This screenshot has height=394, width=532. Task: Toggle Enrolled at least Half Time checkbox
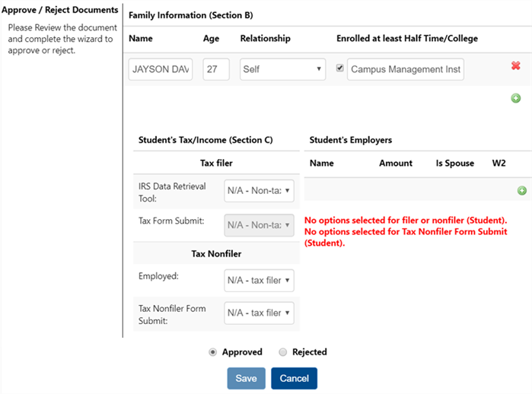pyautogui.click(x=339, y=68)
